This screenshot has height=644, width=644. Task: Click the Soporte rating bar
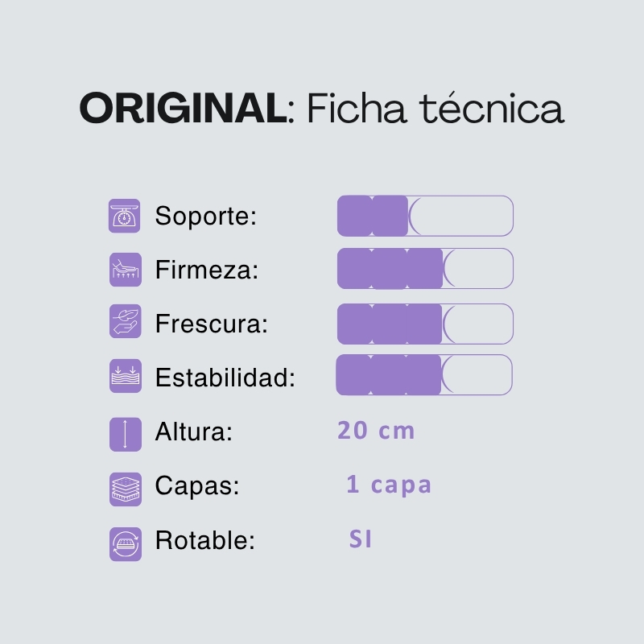click(x=425, y=216)
